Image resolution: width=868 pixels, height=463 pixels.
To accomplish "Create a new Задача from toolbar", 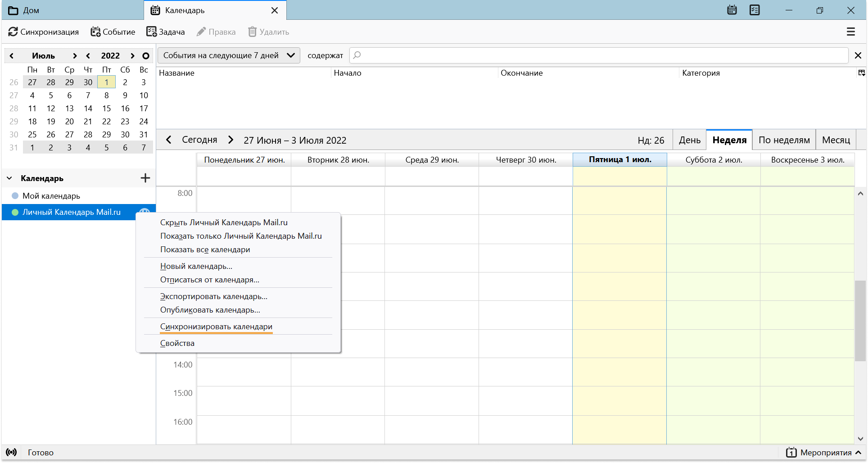I will 166,32.
